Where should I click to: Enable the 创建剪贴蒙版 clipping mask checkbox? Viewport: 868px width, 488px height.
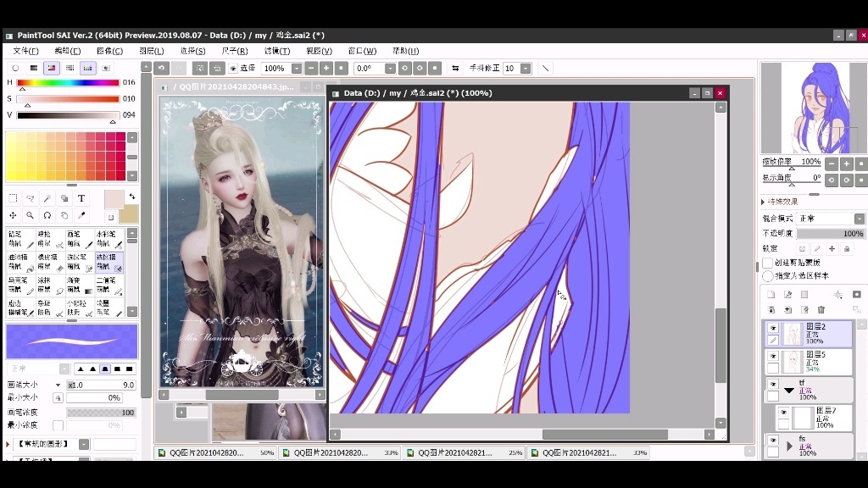coord(766,263)
